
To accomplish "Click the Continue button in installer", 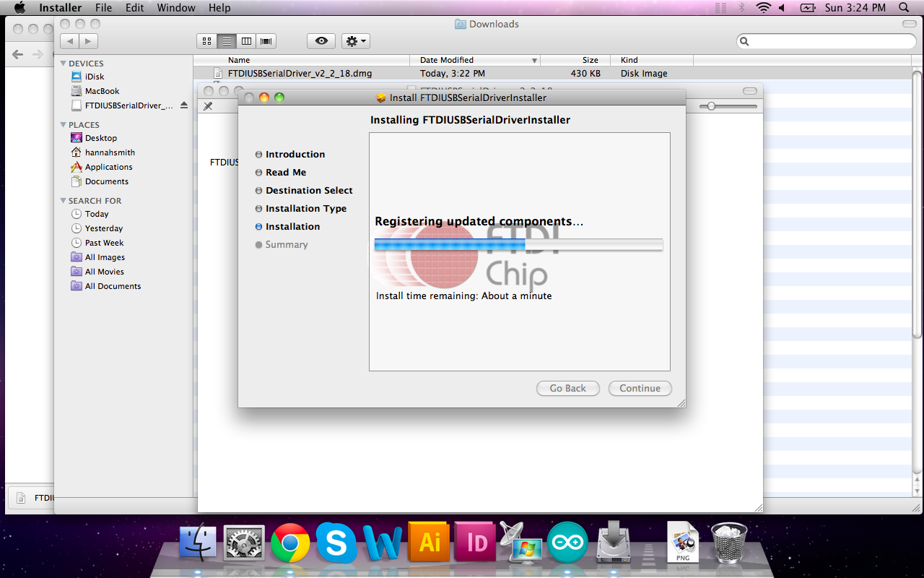I will click(x=640, y=388).
